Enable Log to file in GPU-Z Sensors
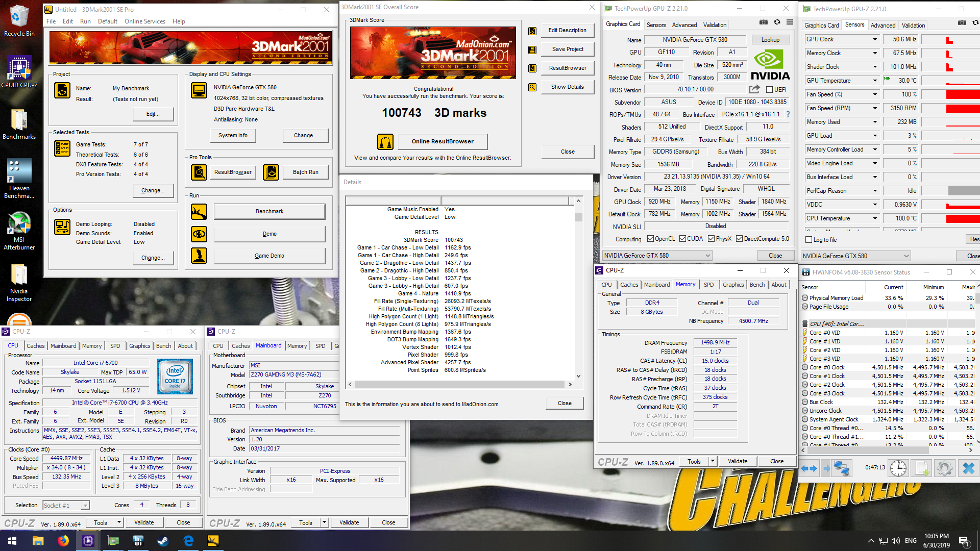This screenshot has width=980, height=551. tap(808, 240)
